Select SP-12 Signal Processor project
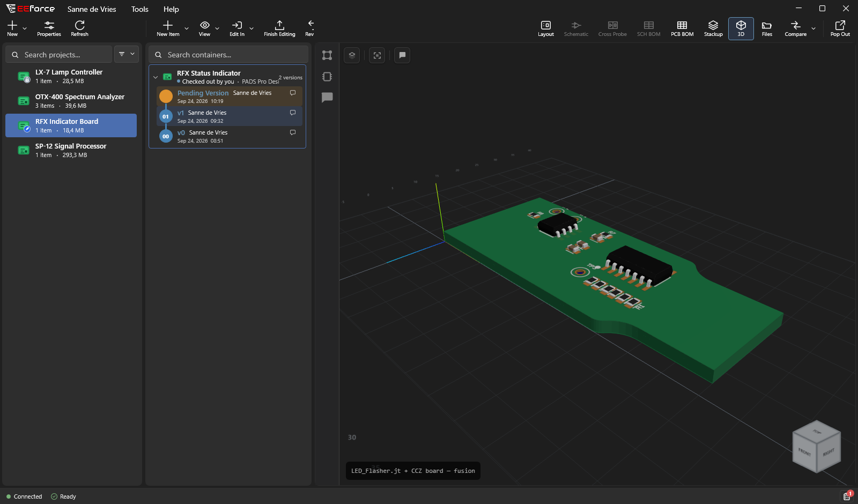The width and height of the screenshot is (858, 504). tap(71, 151)
